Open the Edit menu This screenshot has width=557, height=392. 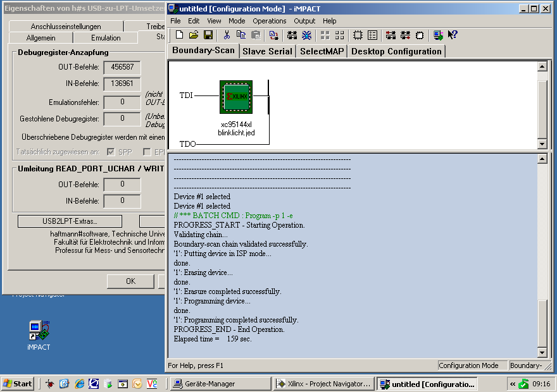[194, 21]
